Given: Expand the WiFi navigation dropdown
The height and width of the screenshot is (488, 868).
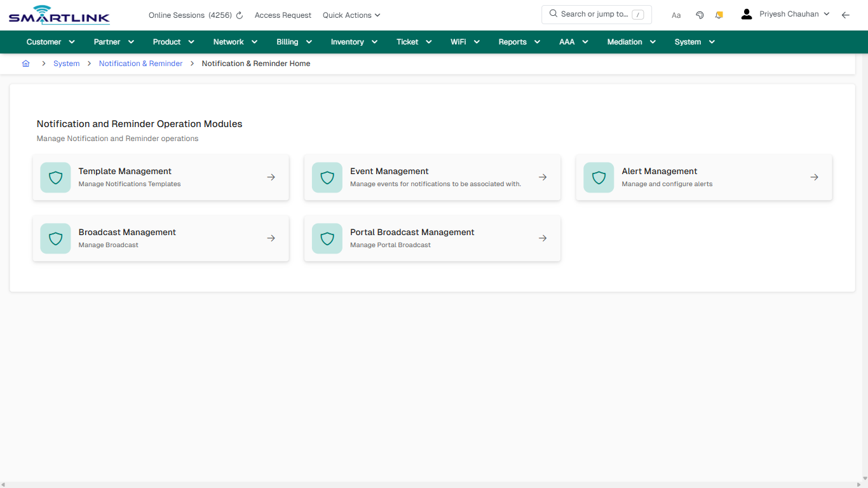Looking at the screenshot, I should click(x=465, y=41).
